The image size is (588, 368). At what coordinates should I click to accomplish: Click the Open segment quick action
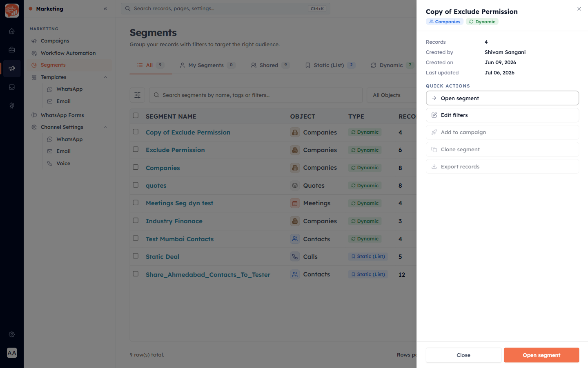[x=502, y=98]
